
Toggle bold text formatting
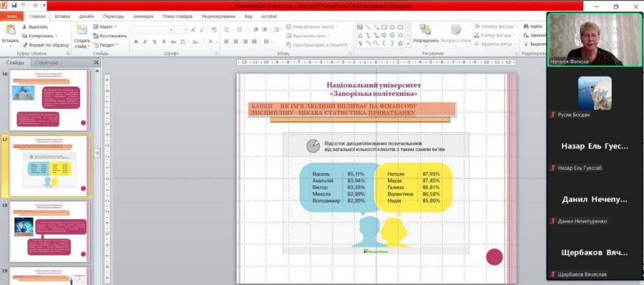136,42
